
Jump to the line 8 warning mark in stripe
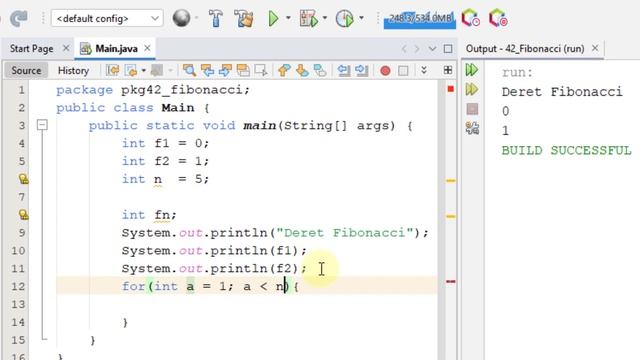tap(451, 216)
